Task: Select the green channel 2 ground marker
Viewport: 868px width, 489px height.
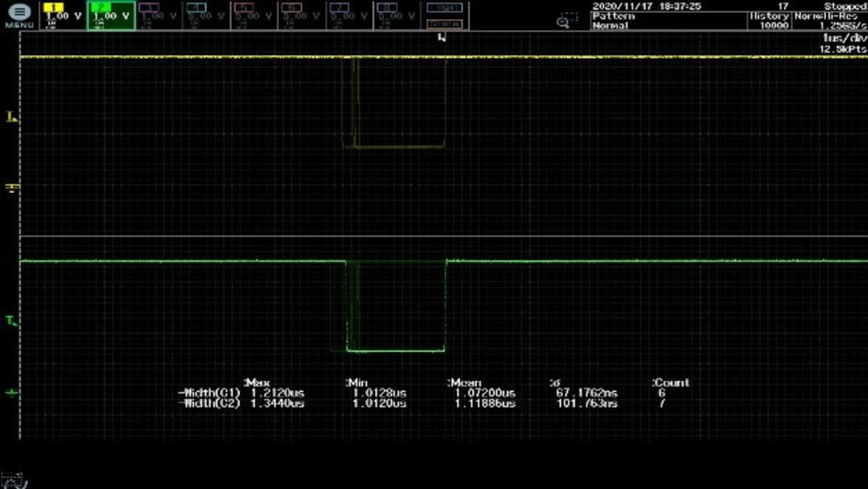Action: click(x=11, y=393)
